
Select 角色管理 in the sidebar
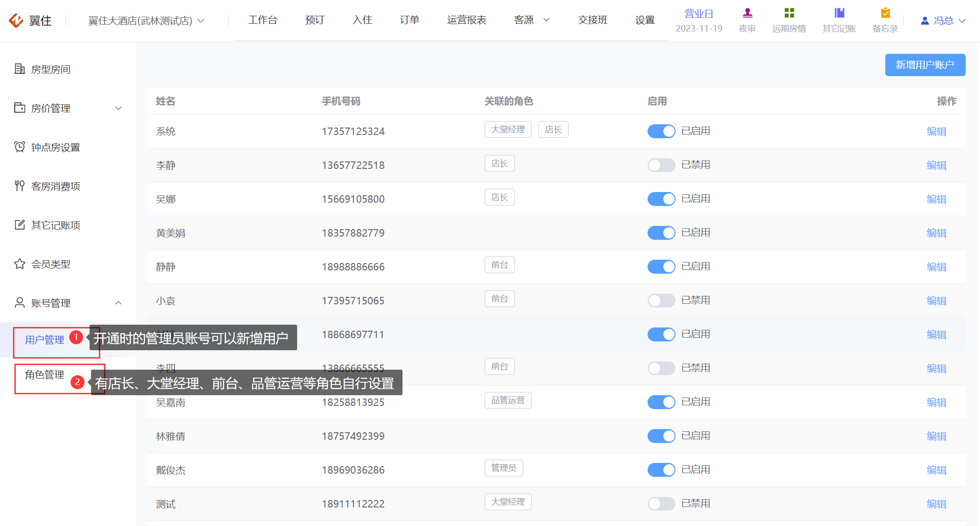coord(45,374)
